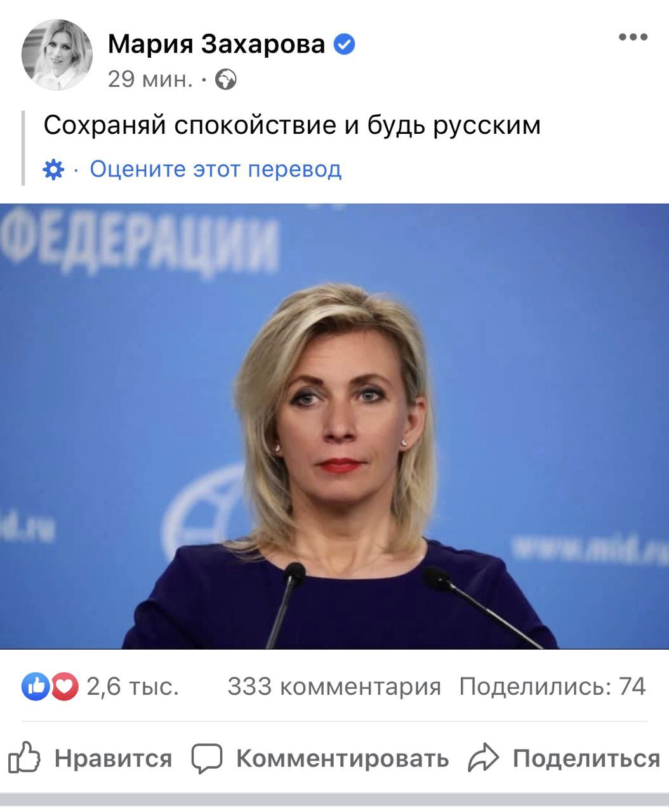This screenshot has width=669, height=812.
Task: Click the speech bubble comment icon
Action: click(207, 758)
